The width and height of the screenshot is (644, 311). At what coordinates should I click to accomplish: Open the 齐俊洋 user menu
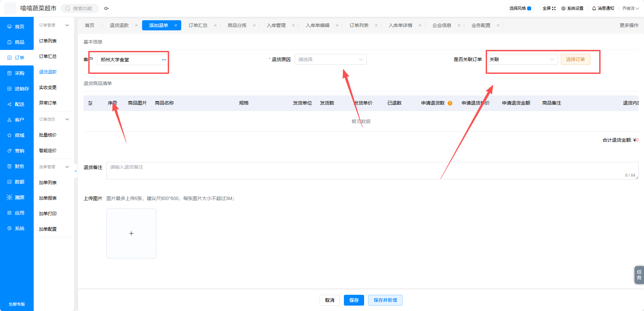tap(631, 8)
